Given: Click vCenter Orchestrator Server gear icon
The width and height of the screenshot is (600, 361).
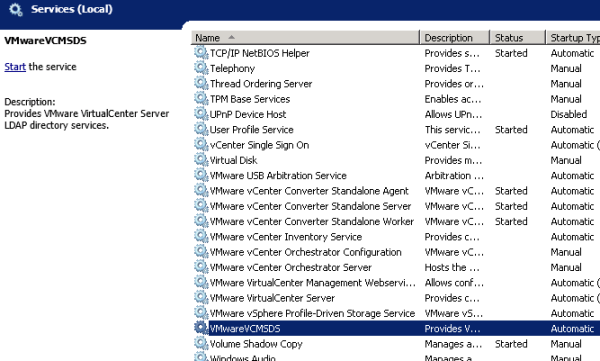Looking at the screenshot, I should pos(201,266).
